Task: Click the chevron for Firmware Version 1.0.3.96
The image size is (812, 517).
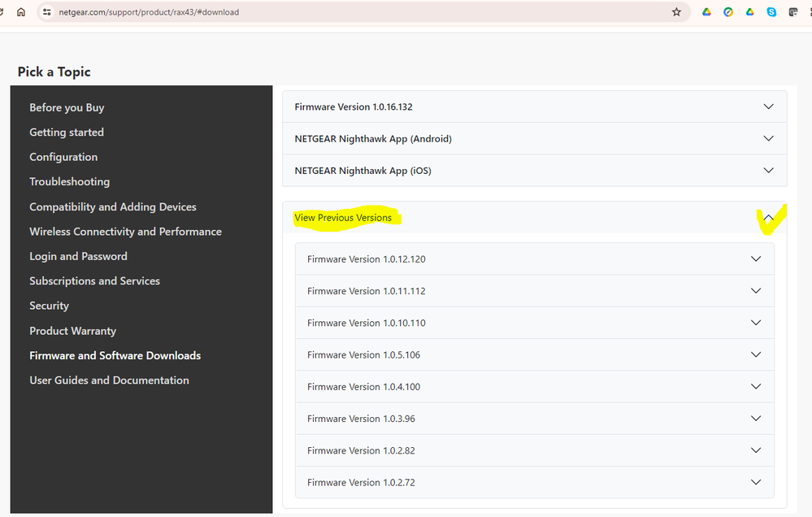Action: click(756, 418)
